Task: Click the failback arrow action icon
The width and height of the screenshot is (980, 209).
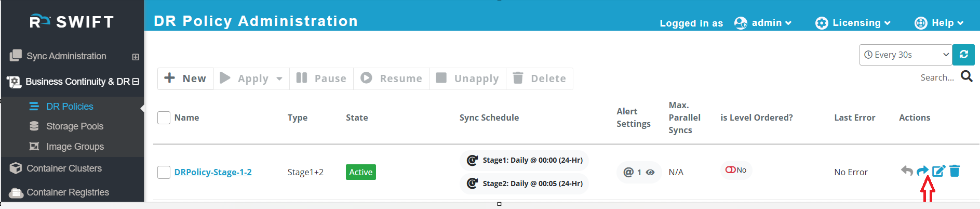Action: (907, 171)
